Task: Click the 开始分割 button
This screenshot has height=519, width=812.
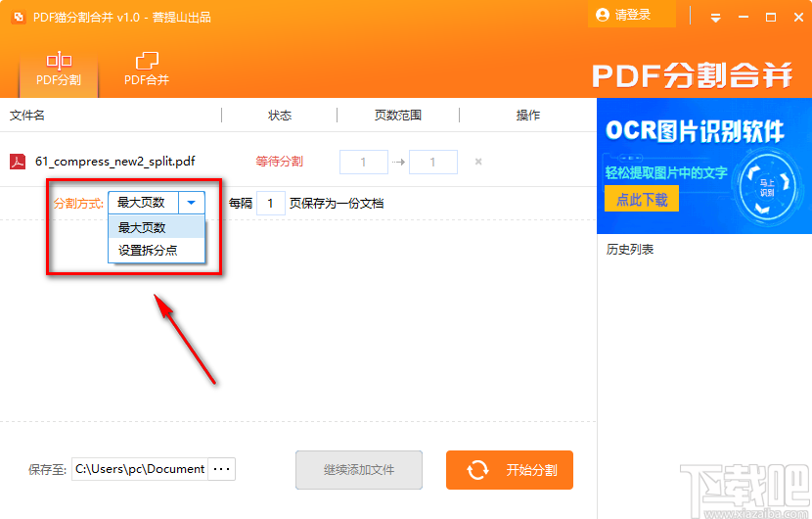Action: pyautogui.click(x=510, y=470)
